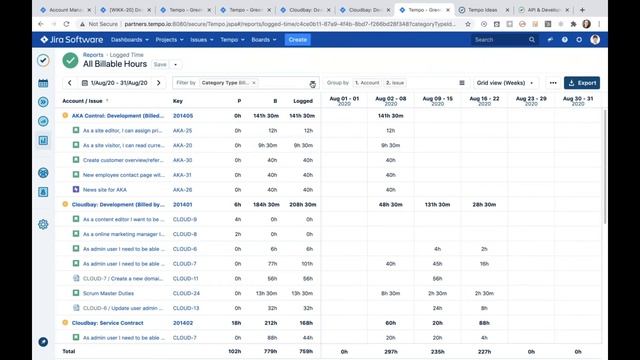Open the three-dots more options menu
The height and width of the screenshot is (360, 640).
tap(553, 83)
